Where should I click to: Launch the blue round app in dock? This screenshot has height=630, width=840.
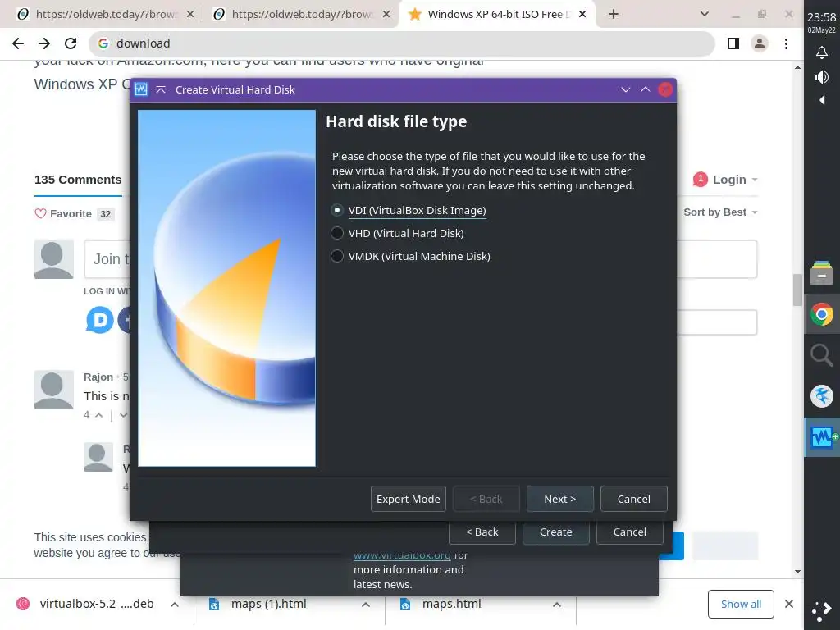coord(822,396)
